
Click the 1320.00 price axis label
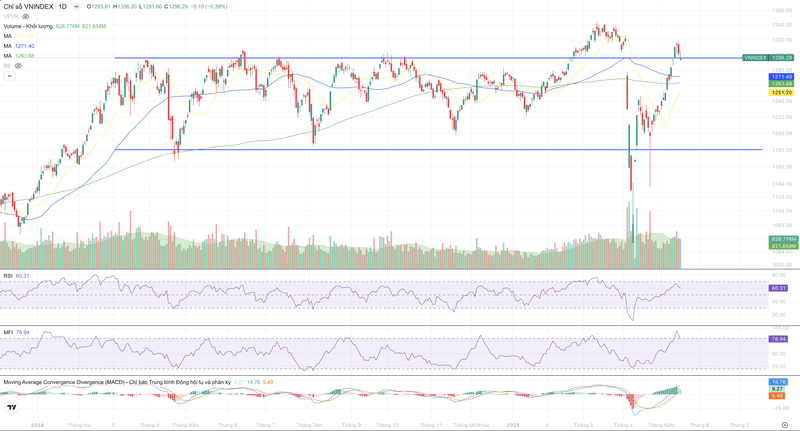pyautogui.click(x=782, y=40)
